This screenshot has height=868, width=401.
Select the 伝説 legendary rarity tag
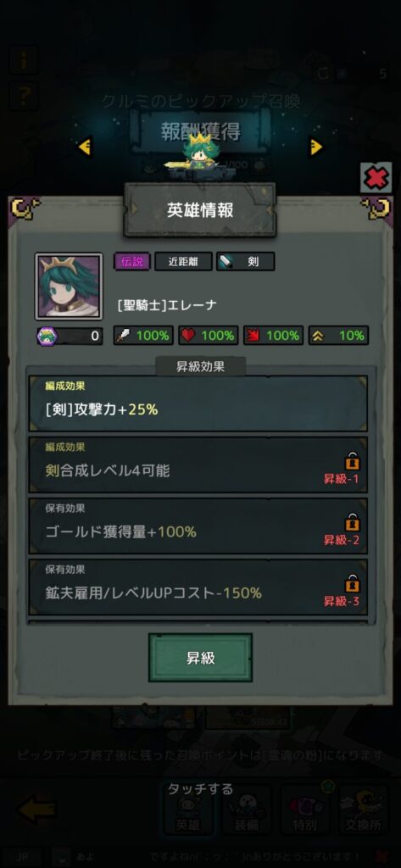coord(132,261)
